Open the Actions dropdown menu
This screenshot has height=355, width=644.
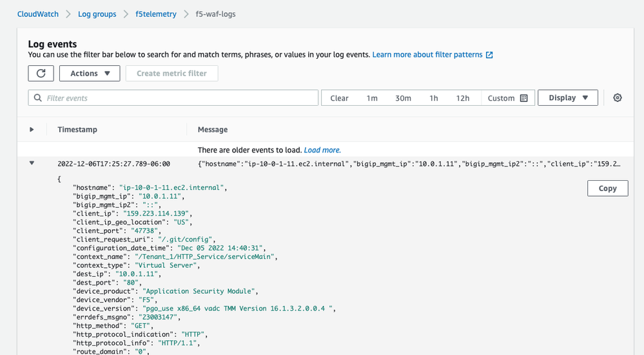[x=90, y=74]
